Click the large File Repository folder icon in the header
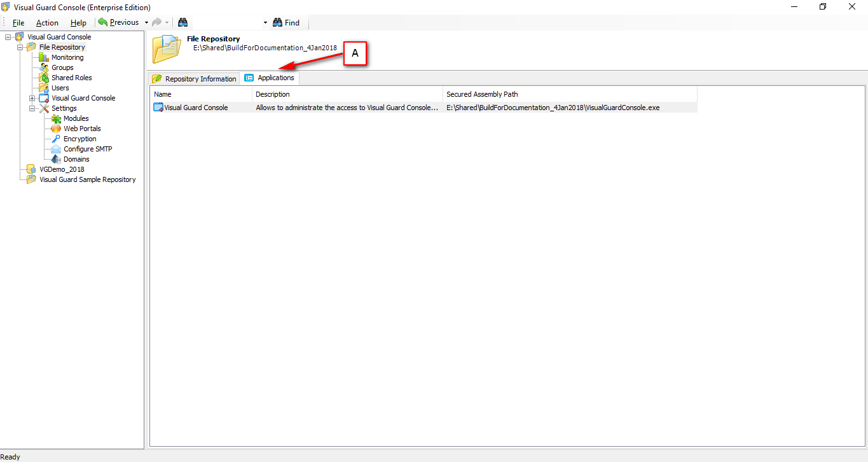 coord(167,49)
